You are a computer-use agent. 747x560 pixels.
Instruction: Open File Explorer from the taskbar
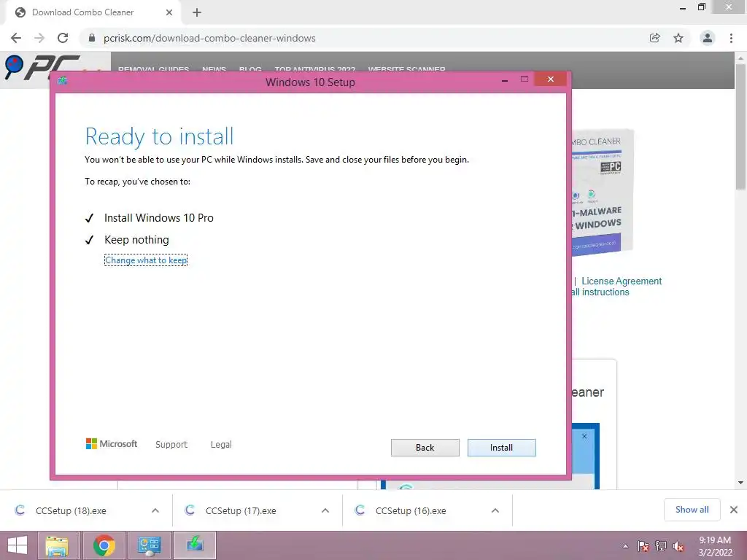(x=57, y=545)
